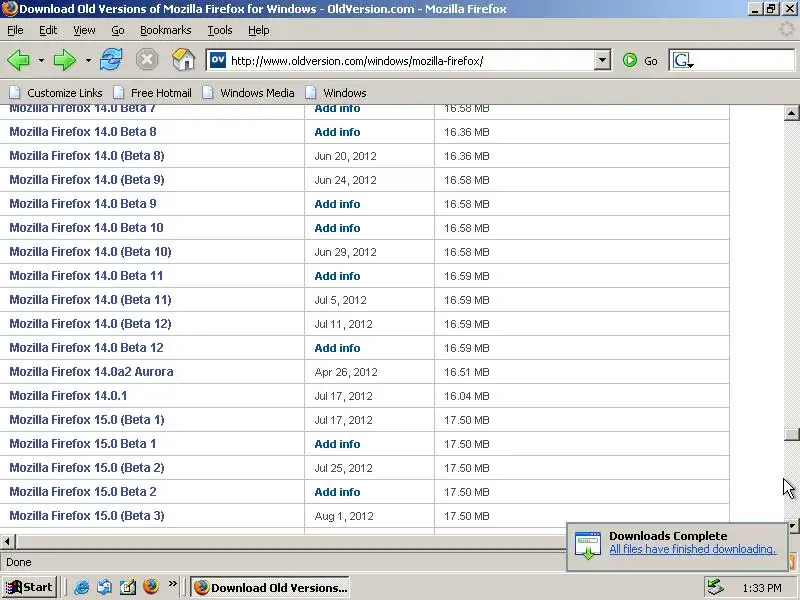Launch the Outlook Express quick launch icon

[x=105, y=587]
